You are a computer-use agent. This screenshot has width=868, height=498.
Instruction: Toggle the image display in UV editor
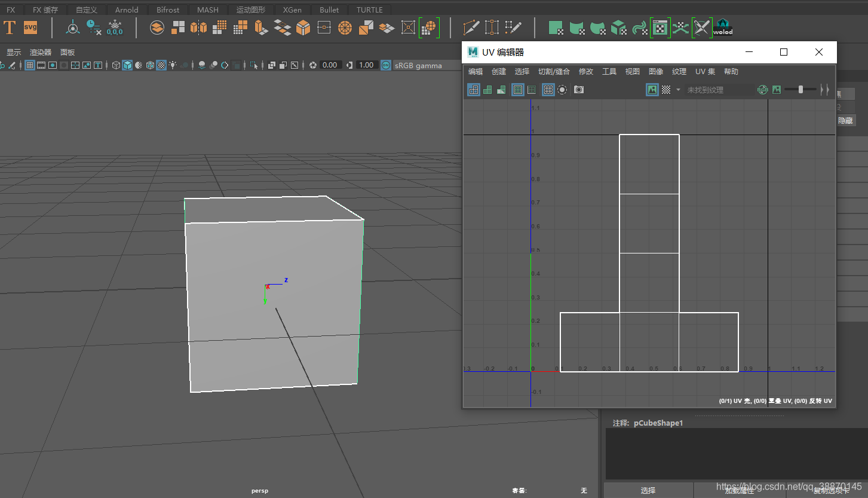(652, 90)
